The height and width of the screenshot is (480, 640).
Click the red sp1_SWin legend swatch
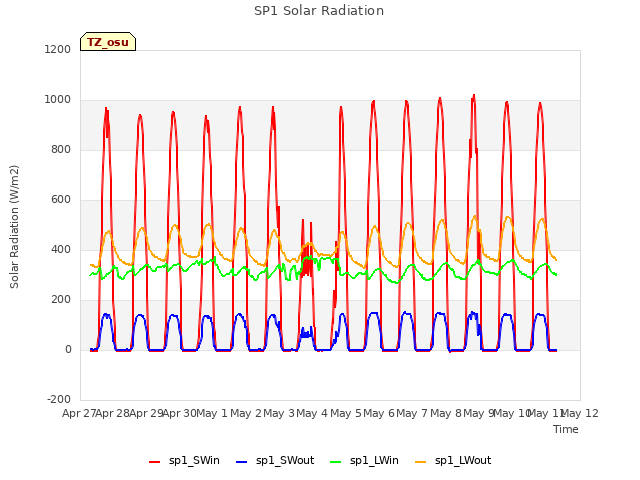[x=155, y=462]
